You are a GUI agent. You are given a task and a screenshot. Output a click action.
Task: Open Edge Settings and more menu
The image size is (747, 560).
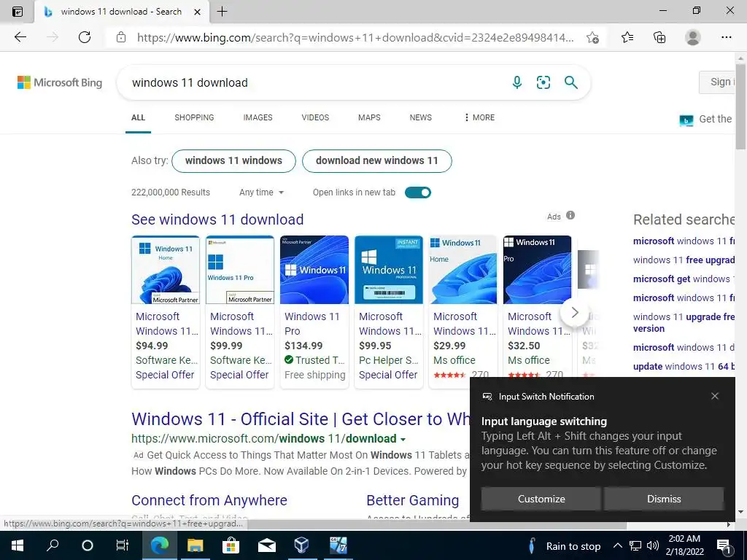click(x=726, y=37)
